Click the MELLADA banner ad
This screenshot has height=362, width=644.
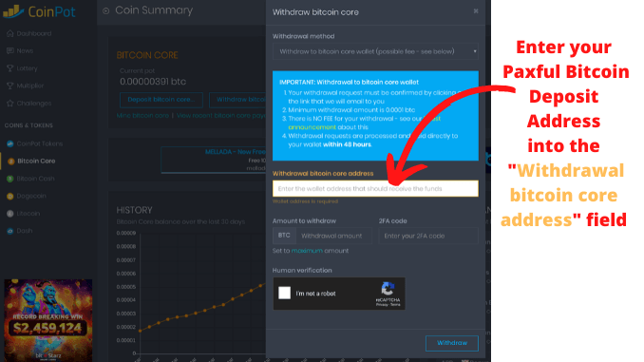click(x=214, y=160)
